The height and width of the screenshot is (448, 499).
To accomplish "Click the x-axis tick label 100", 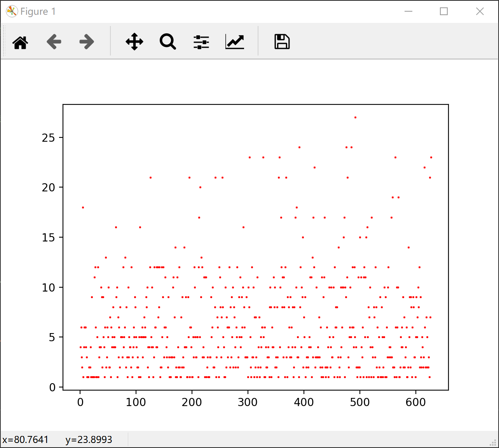I will (x=136, y=402).
